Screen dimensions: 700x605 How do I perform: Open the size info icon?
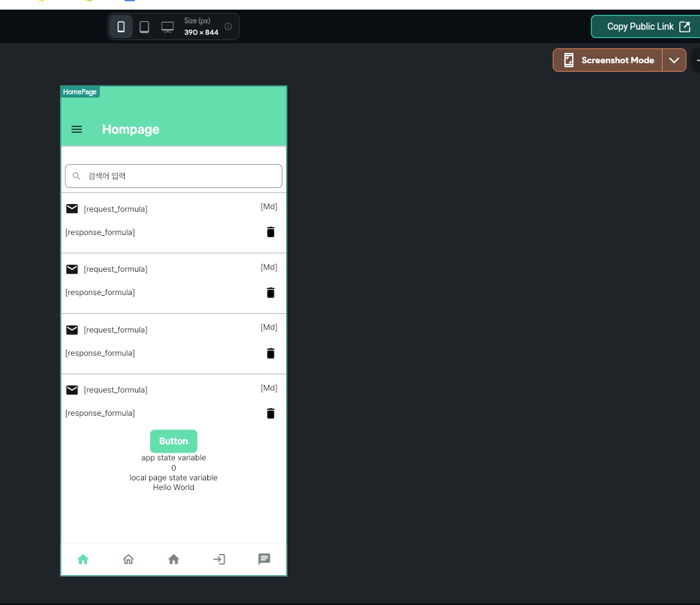228,26
